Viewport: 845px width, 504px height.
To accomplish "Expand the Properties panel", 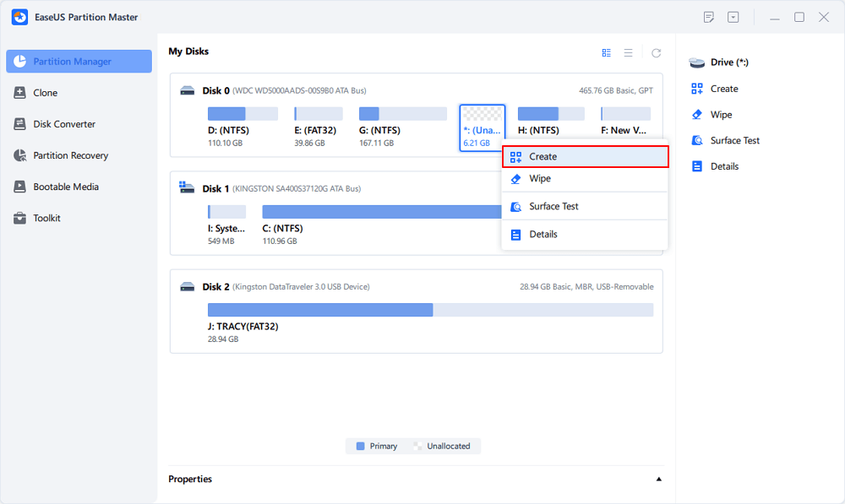I will coord(658,480).
